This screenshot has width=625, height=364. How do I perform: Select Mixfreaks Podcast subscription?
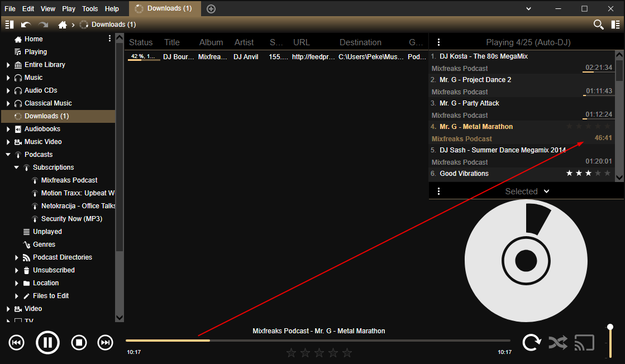(69, 180)
